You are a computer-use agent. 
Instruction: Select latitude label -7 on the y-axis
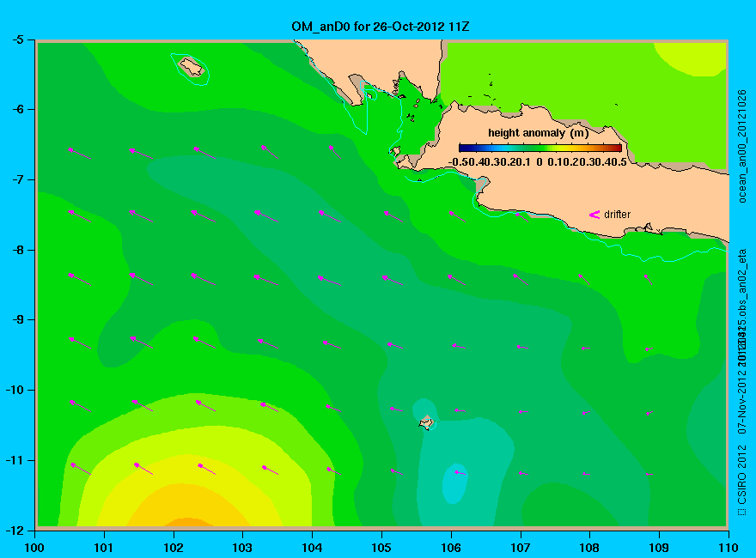click(17, 179)
